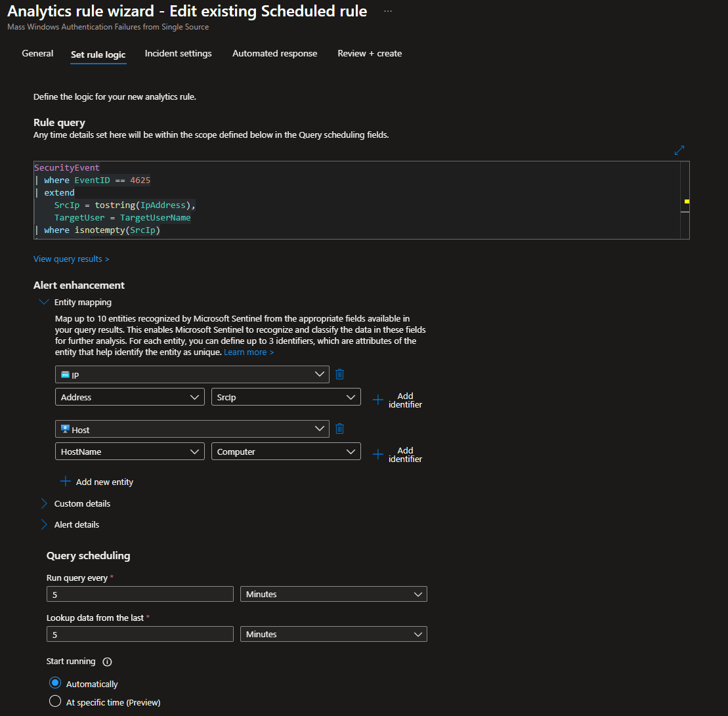Open the Start running info tooltip icon

(x=108, y=662)
